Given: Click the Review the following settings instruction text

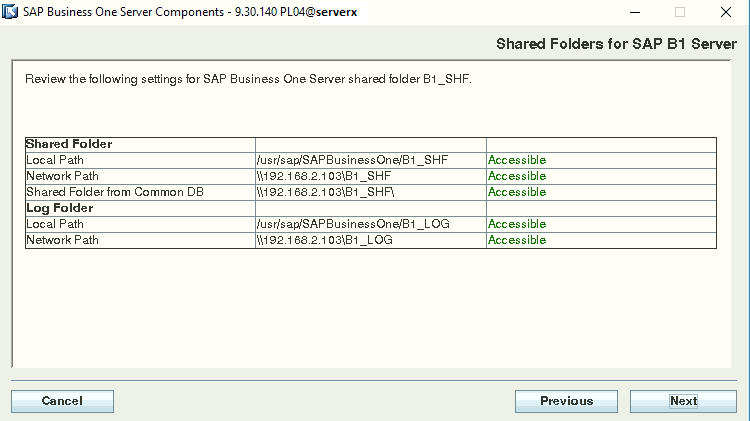Looking at the screenshot, I should click(248, 79).
